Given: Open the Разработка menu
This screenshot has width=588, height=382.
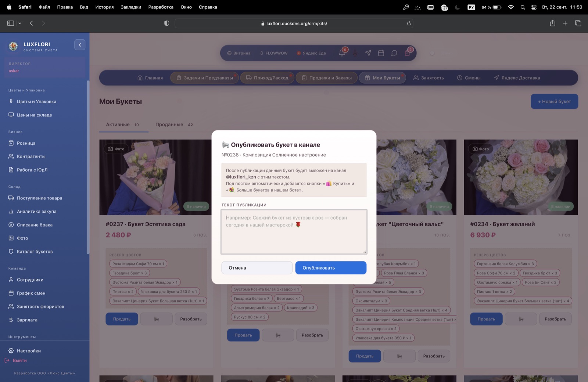Looking at the screenshot, I should [161, 7].
